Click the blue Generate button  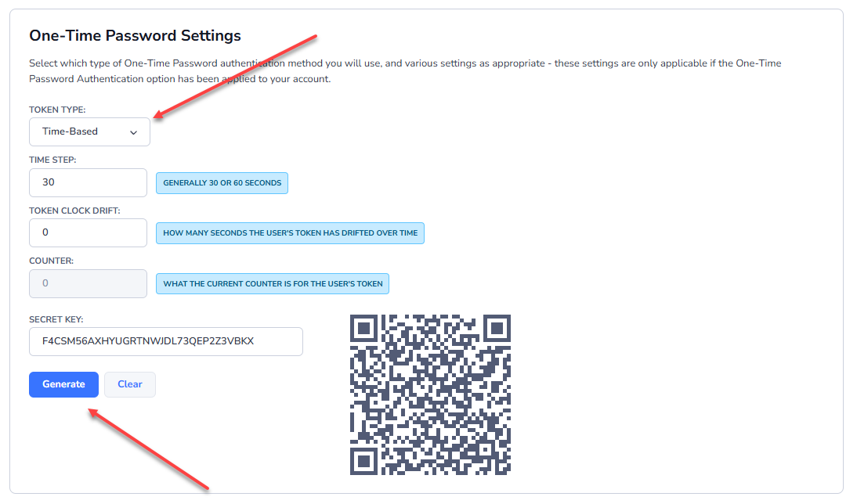pyautogui.click(x=63, y=384)
